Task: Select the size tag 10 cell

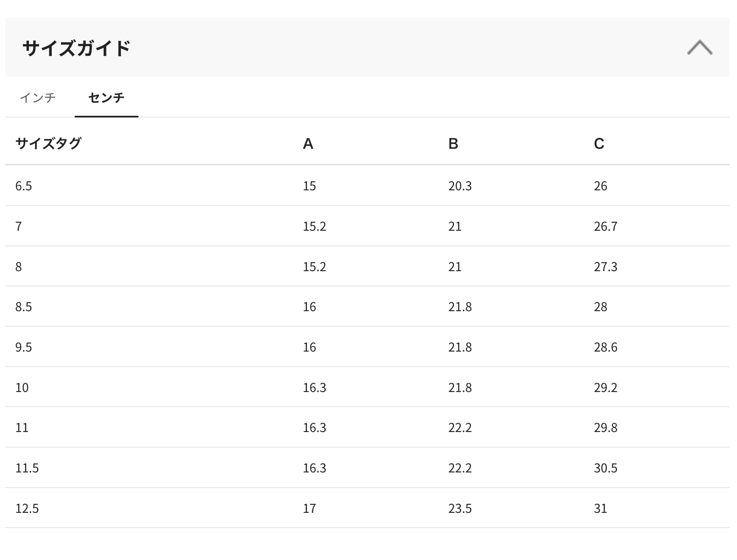Action: [x=22, y=387]
